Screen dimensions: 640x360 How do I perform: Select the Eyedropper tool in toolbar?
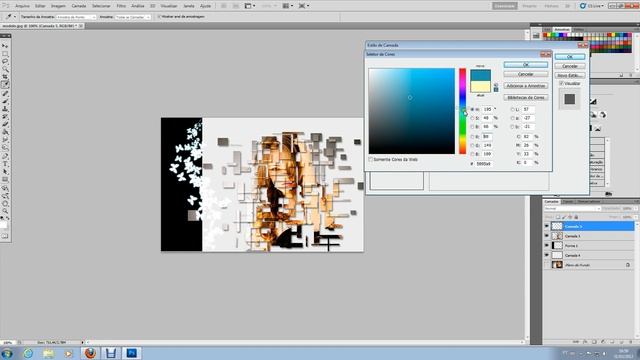[5, 84]
